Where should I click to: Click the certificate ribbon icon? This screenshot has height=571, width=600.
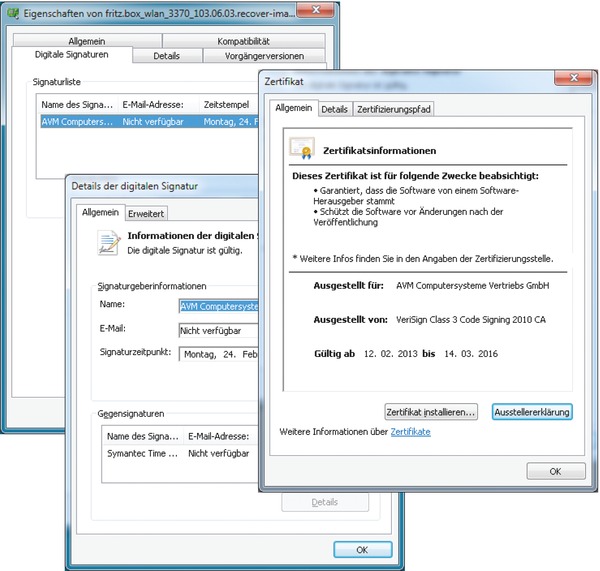tap(302, 148)
